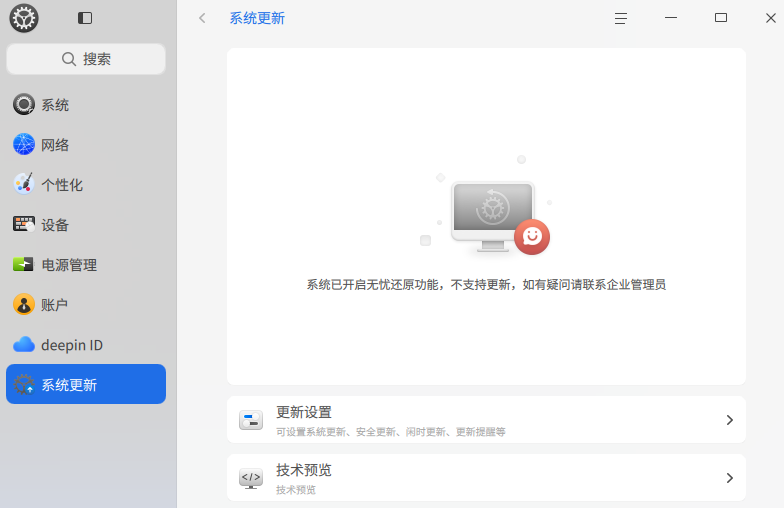
Task: Open deepin ID page
Action: (86, 344)
